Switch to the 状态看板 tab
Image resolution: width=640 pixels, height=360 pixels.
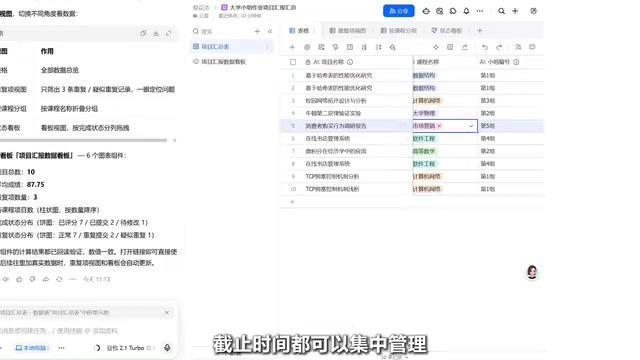(x=447, y=31)
